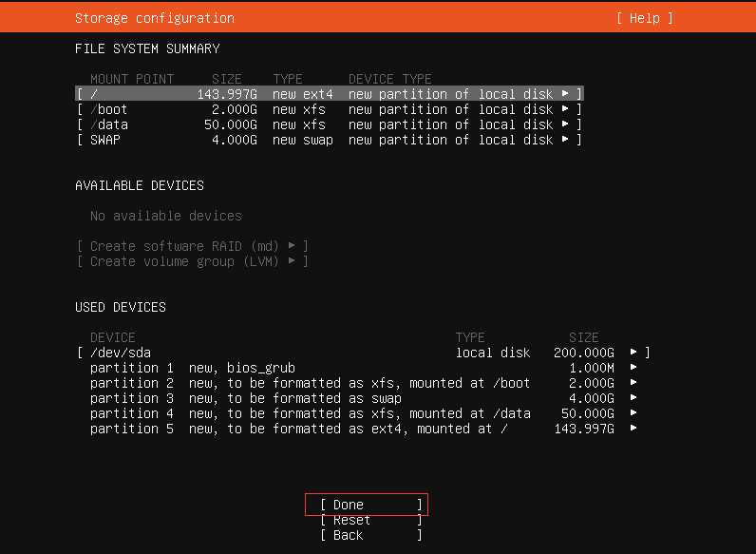Select partition 4 mounted at /data
Viewport: 756px width, 554px height.
[363, 413]
